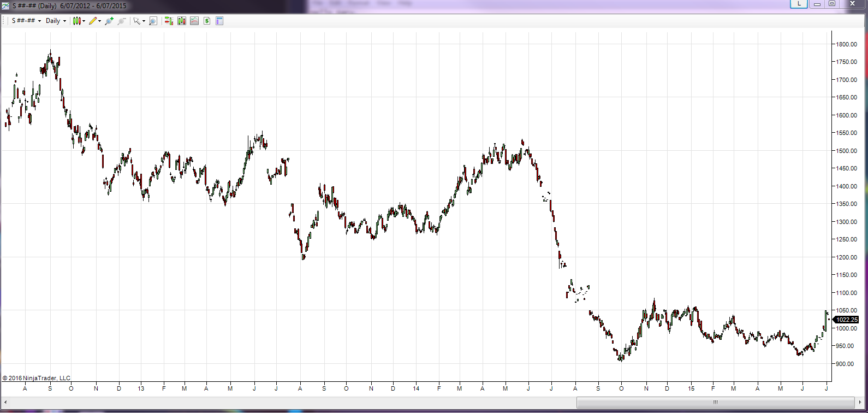Toggle the Chart Trader icon

[169, 21]
